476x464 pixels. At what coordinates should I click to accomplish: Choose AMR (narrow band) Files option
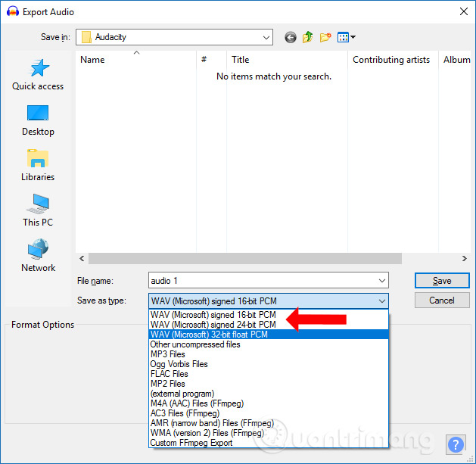coord(269,423)
